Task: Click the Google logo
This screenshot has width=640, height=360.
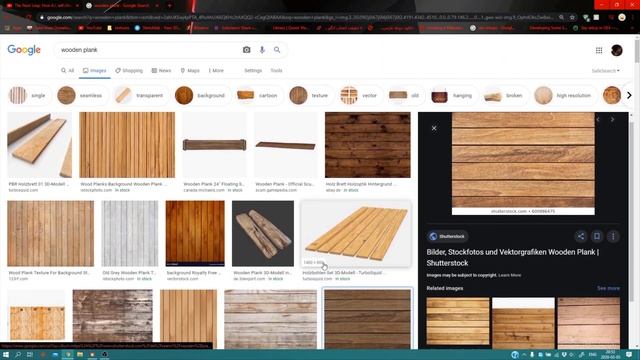Action: (24, 50)
